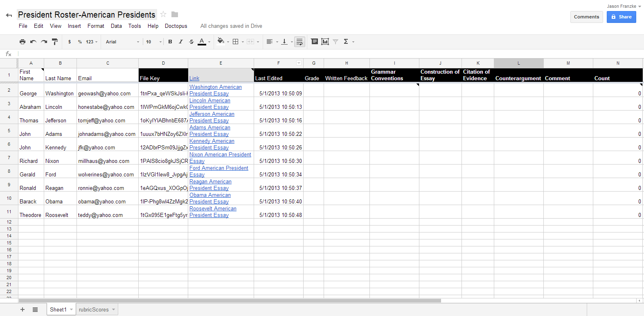Expand the merge cells dropdown arrow
Image resolution: width=644 pixels, height=316 pixels.
[258, 42]
